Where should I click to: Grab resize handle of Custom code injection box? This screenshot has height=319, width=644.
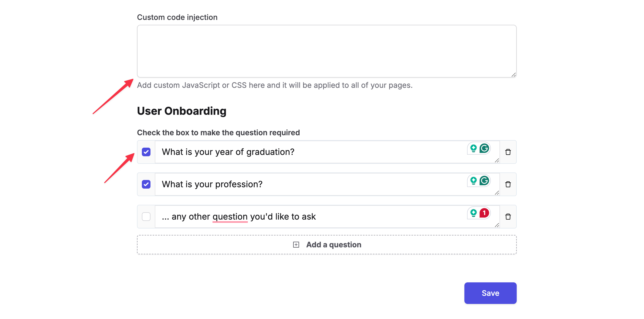513,75
